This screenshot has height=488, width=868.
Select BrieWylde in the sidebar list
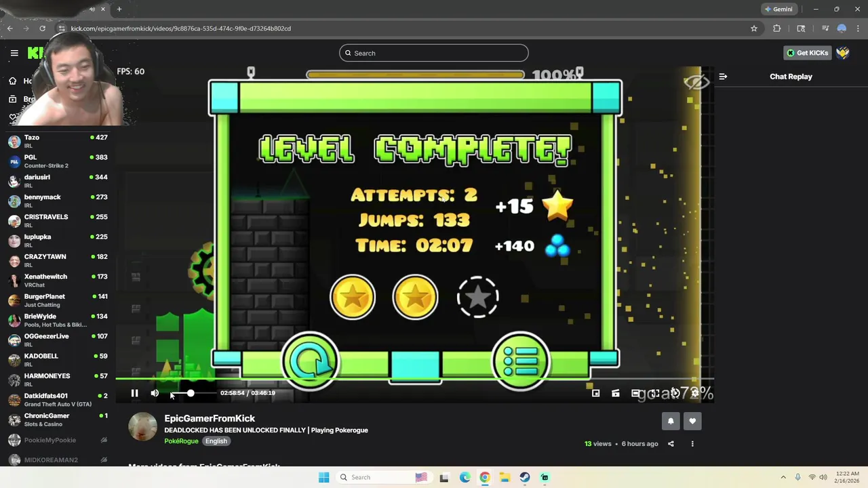click(58, 320)
